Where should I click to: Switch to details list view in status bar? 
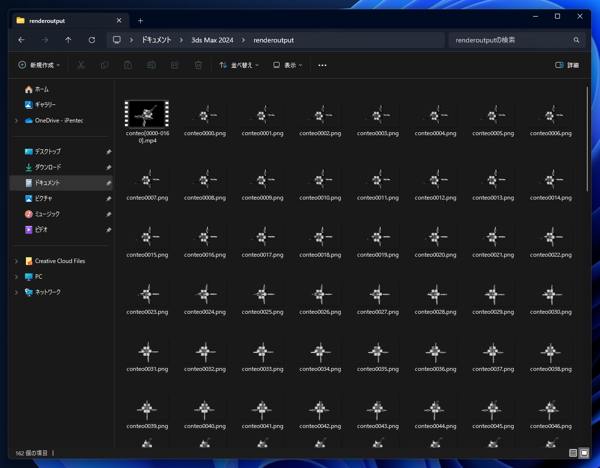coord(573,453)
